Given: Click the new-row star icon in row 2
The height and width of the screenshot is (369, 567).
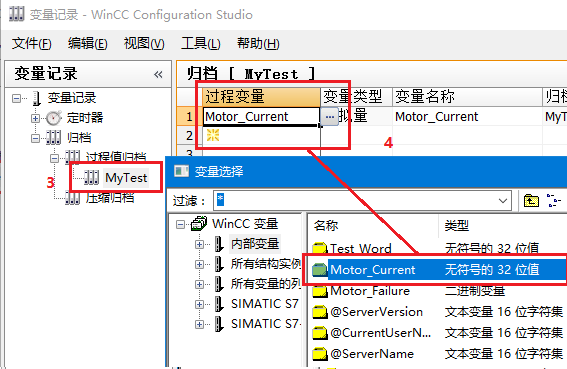Looking at the screenshot, I should tap(213, 136).
